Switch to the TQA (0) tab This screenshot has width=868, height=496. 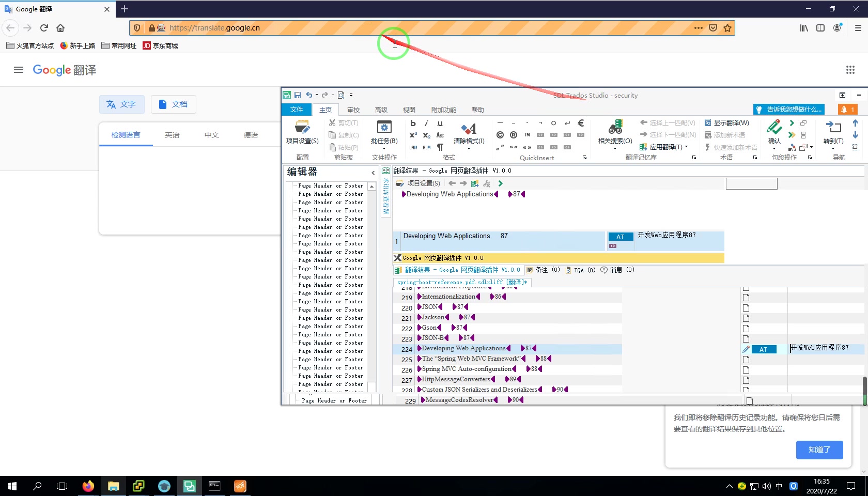(x=580, y=270)
